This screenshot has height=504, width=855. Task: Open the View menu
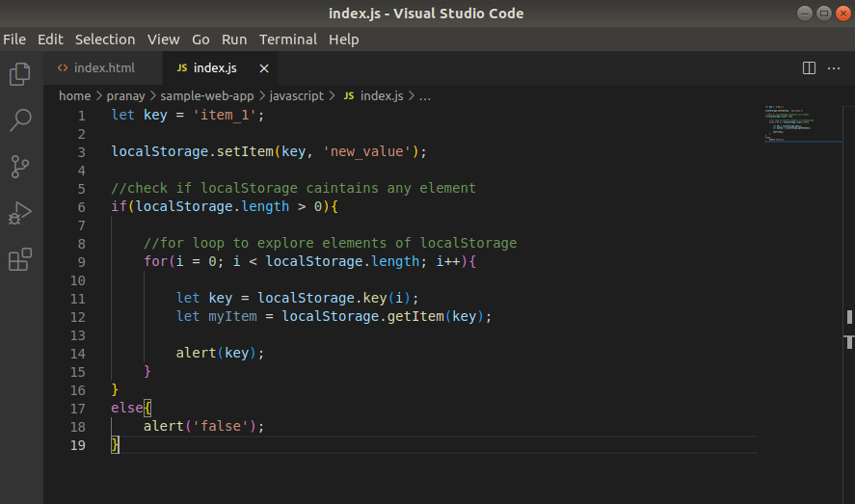tap(163, 40)
